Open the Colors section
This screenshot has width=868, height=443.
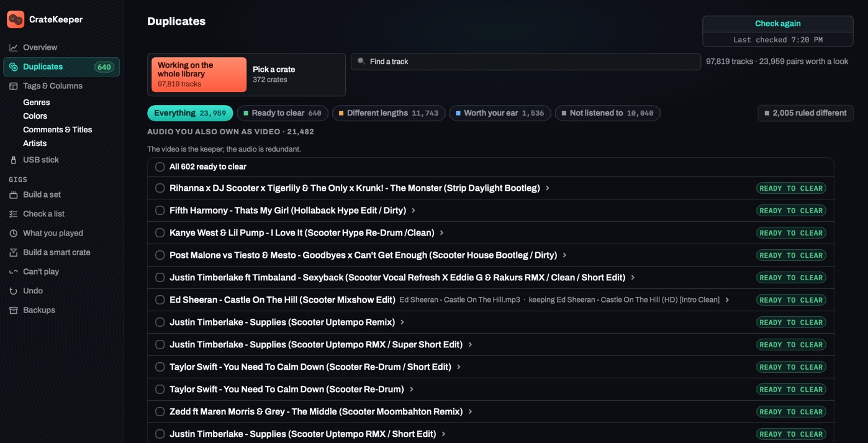35,116
